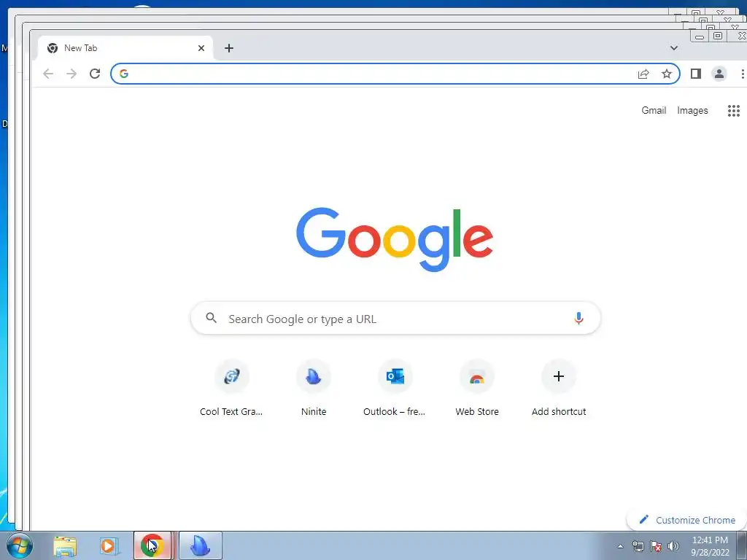Click the Google icon in address bar
The width and height of the screenshot is (747, 560).
tap(124, 74)
